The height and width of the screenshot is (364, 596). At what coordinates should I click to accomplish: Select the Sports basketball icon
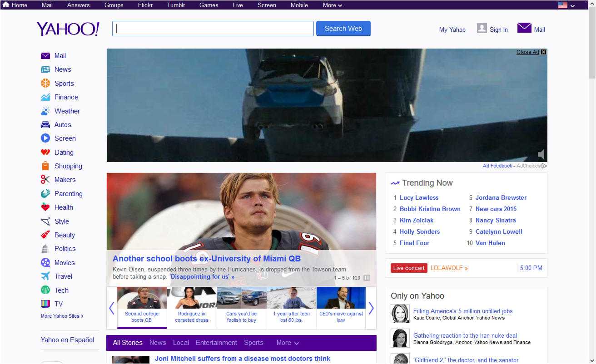(45, 83)
